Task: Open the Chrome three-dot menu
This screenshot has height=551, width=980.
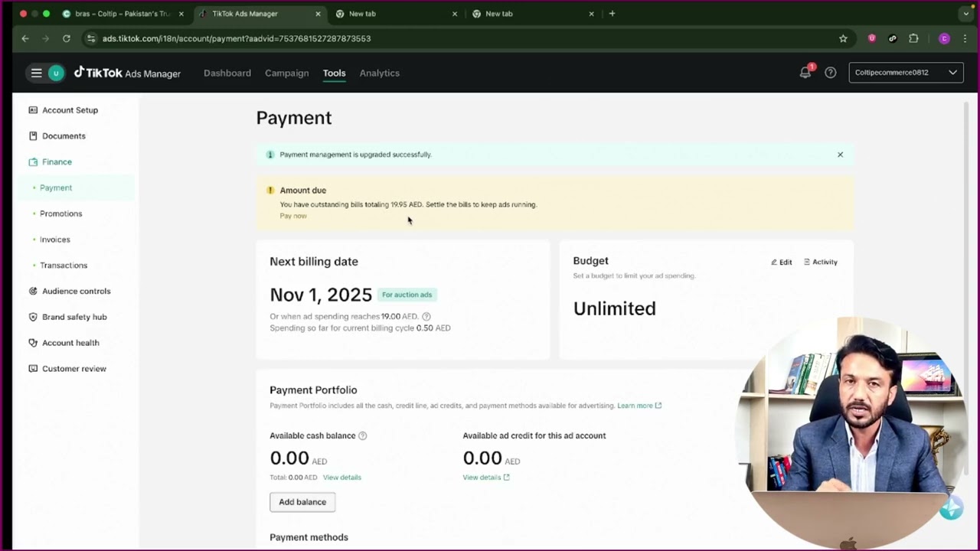Action: 965,38
